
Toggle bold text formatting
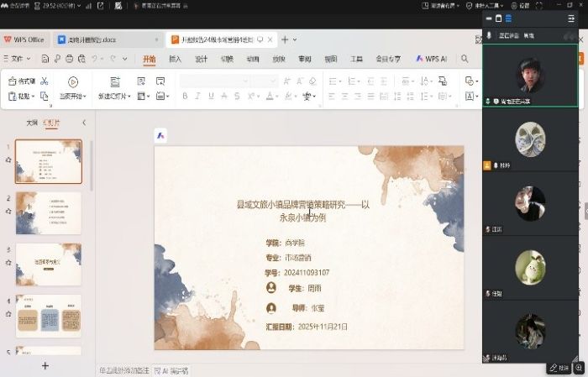click(185, 97)
